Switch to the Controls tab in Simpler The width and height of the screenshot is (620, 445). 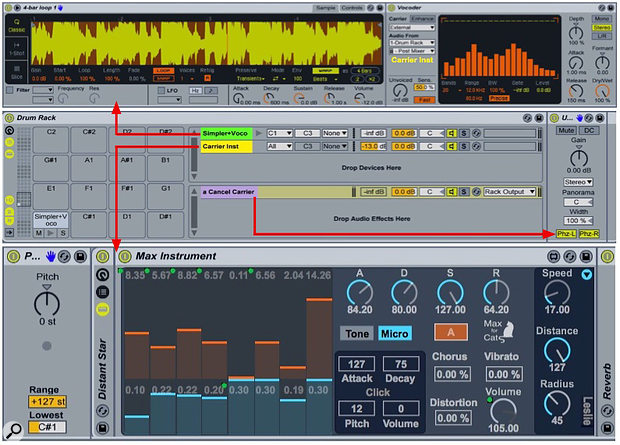coord(352,8)
